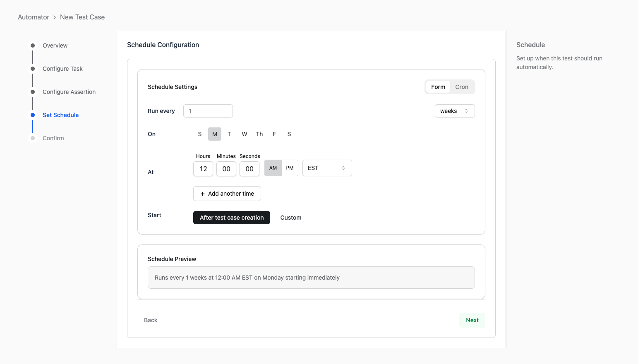Click the Overview step dot icon
This screenshot has height=364, width=638.
click(33, 45)
